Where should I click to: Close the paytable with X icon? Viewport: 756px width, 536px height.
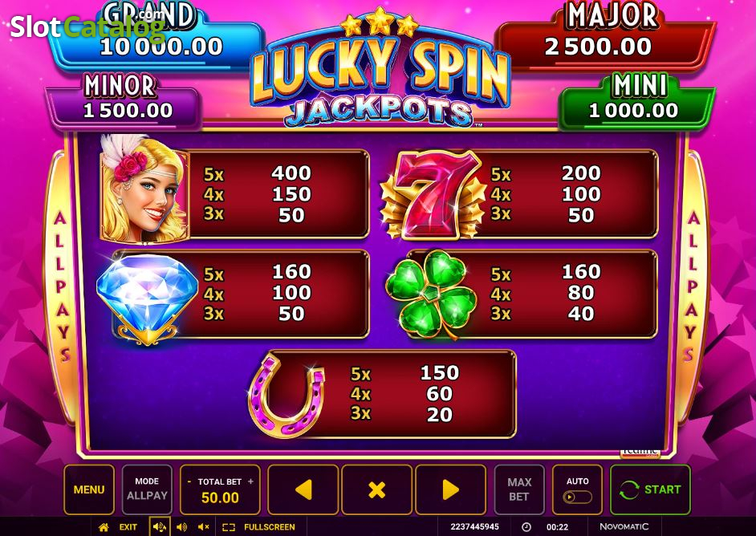point(376,489)
